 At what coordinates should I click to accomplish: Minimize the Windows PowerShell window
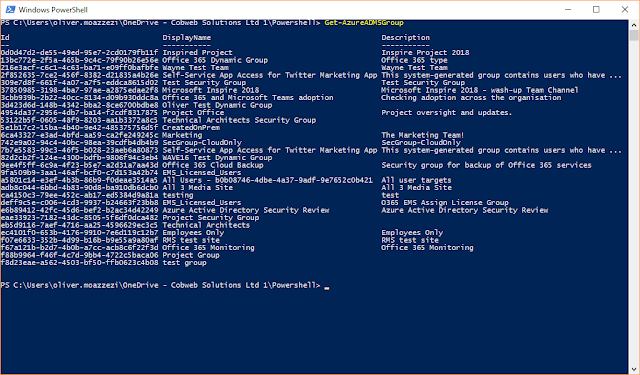[568, 9]
